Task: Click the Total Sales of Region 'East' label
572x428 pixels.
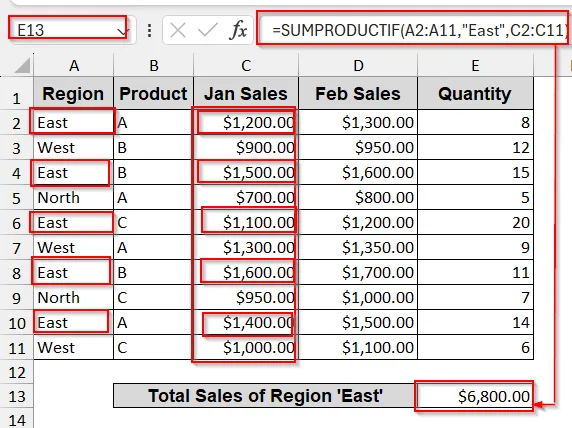Action: tap(265, 396)
